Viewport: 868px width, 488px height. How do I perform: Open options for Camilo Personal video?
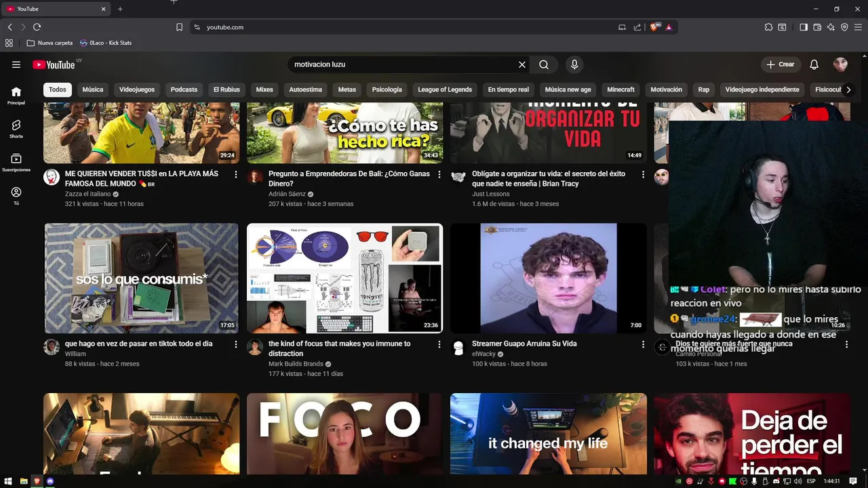pos(846,344)
